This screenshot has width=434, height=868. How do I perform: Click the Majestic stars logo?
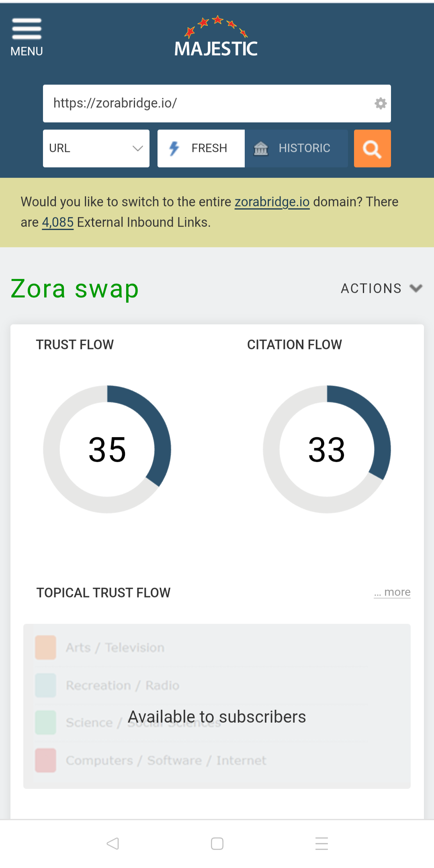click(216, 37)
